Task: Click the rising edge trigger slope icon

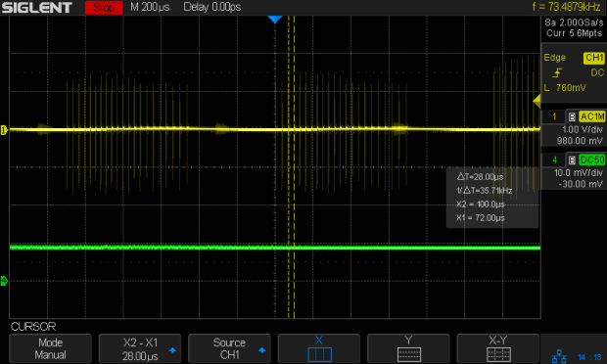Action: pyautogui.click(x=557, y=72)
